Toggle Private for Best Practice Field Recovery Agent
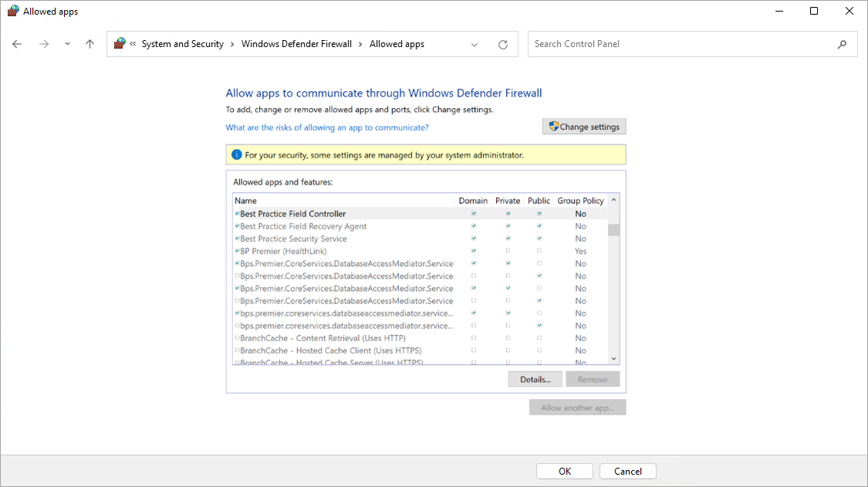868x487 pixels. [508, 226]
